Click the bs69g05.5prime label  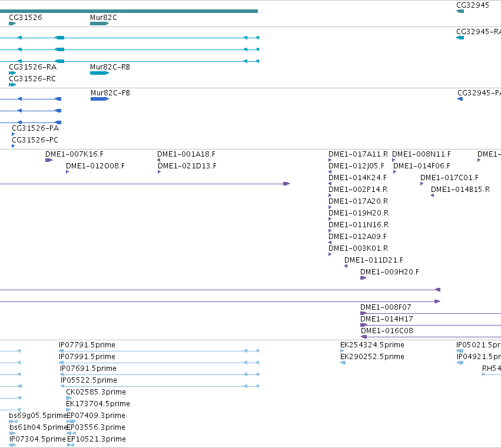[38, 416]
